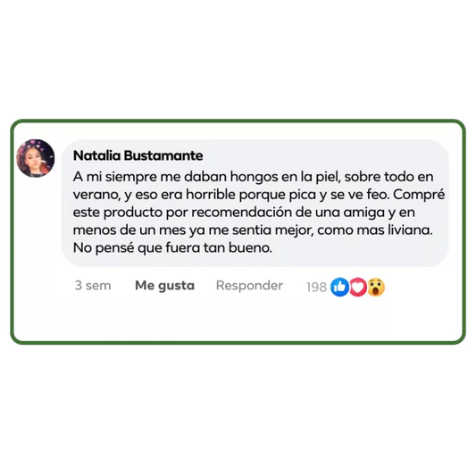Image resolution: width=476 pixels, height=476 pixels.
Task: Click the word 'horrible' in the comment
Action: tap(211, 195)
